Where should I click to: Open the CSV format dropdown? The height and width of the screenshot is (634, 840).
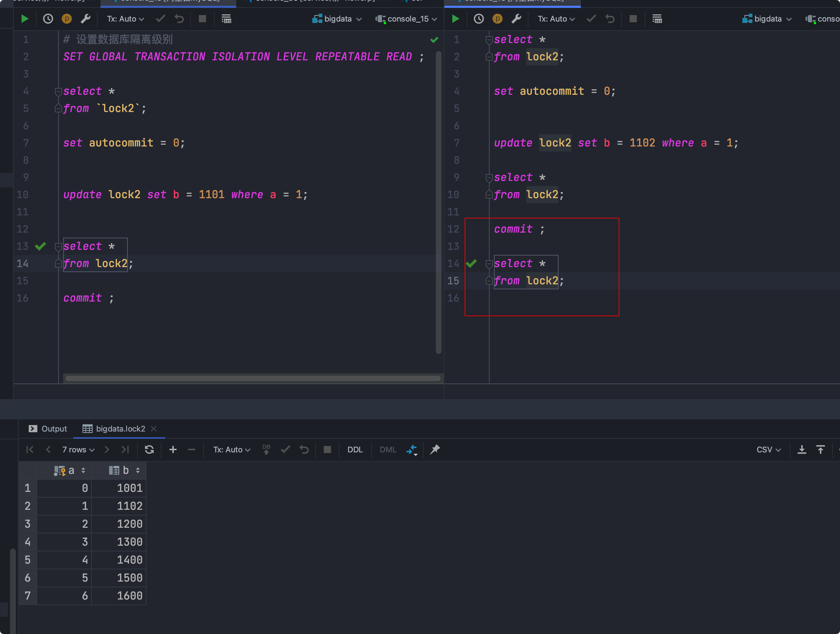768,449
